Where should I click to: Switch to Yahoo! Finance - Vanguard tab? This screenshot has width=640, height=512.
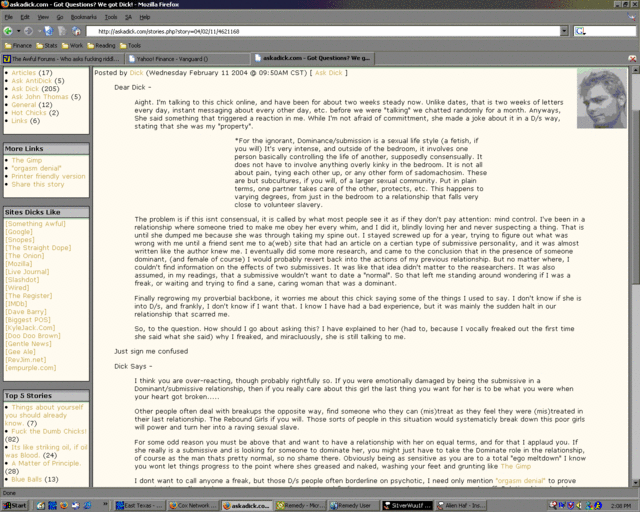point(187,59)
